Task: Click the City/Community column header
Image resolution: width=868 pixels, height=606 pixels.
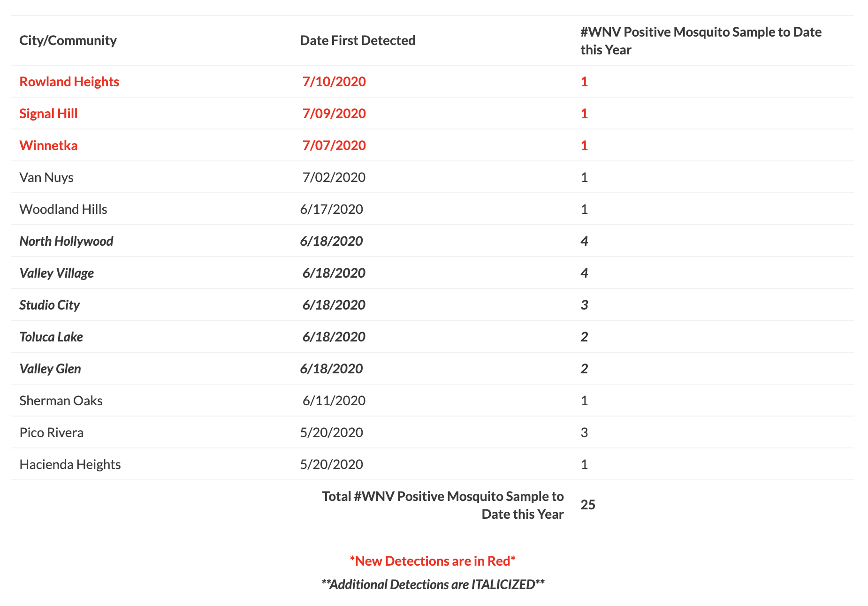Action: (x=68, y=40)
